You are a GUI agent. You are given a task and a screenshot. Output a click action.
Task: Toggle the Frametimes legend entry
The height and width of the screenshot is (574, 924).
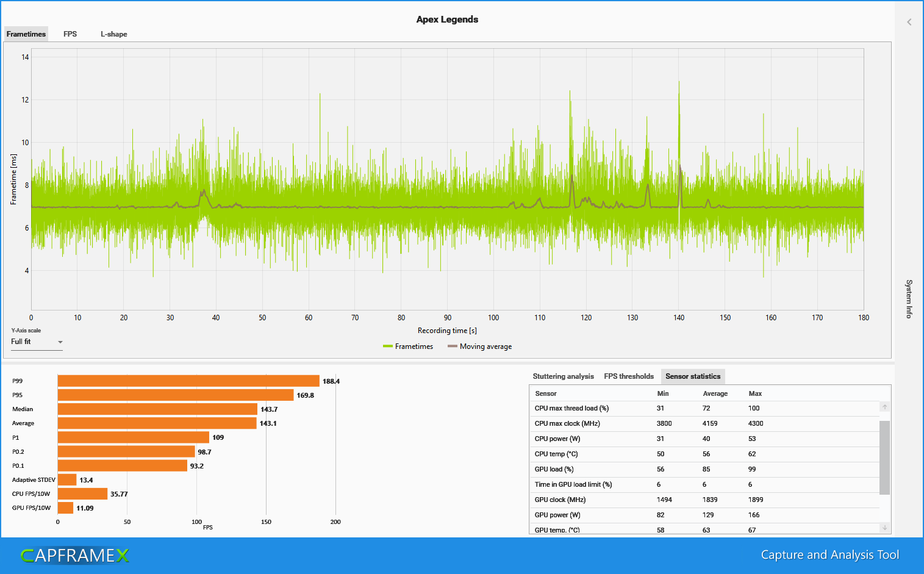tap(408, 346)
